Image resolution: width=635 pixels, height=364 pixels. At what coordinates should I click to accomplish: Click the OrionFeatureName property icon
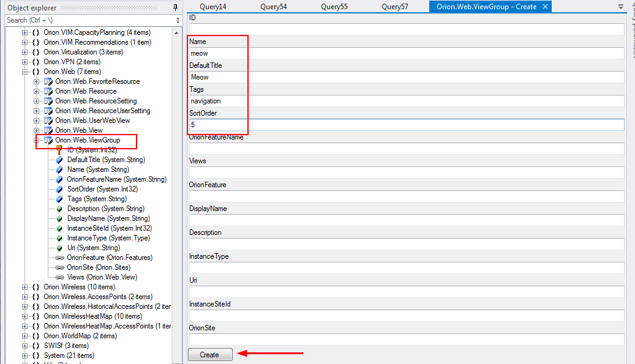pyautogui.click(x=59, y=179)
